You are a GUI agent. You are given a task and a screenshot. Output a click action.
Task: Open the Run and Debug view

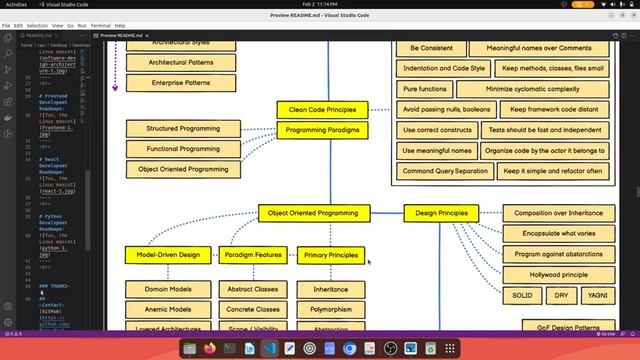tap(8, 86)
